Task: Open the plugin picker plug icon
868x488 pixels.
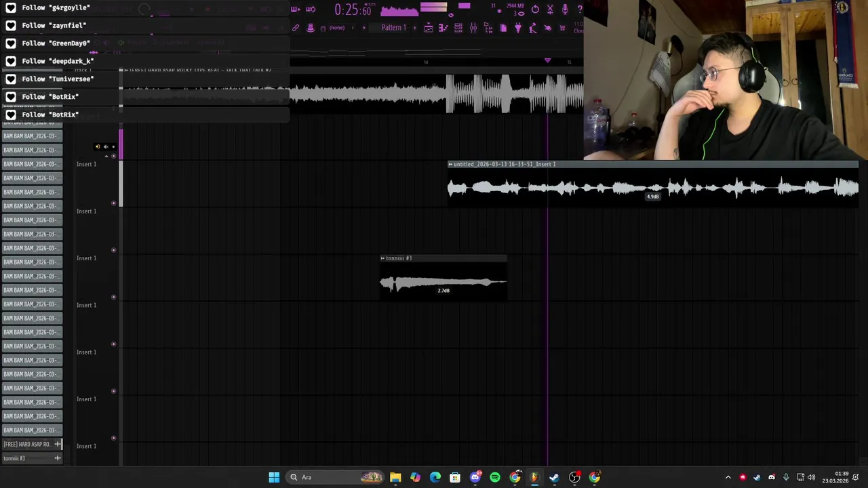Action: coord(518,28)
